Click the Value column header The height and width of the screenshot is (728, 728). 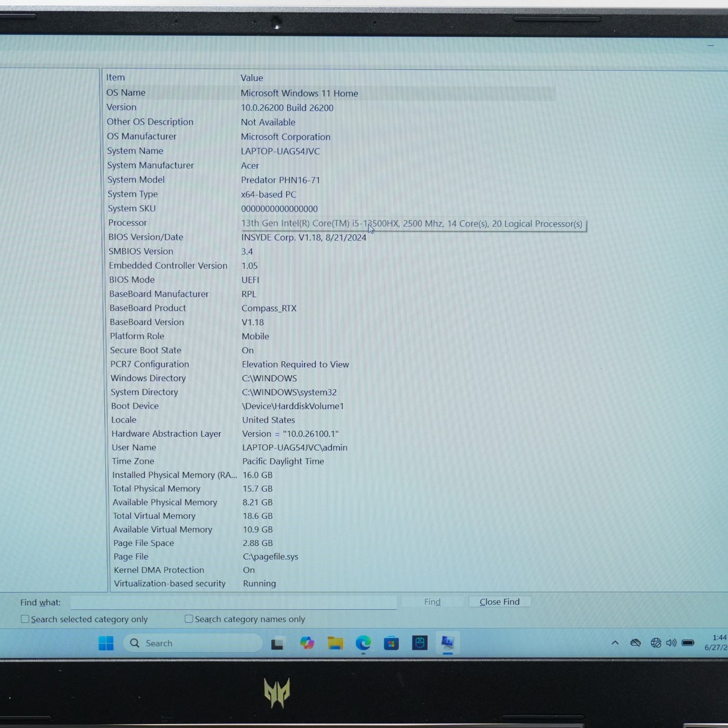pos(251,78)
